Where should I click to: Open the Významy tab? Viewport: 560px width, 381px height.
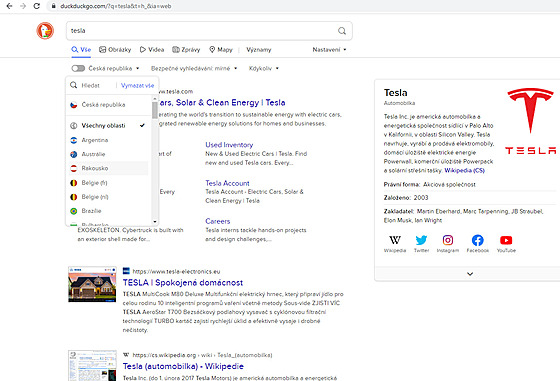pyautogui.click(x=259, y=50)
